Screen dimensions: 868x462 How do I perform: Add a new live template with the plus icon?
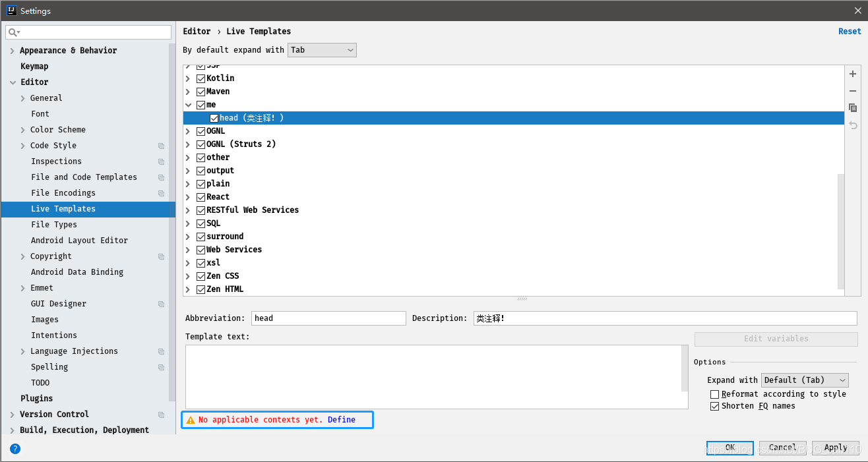(853, 74)
